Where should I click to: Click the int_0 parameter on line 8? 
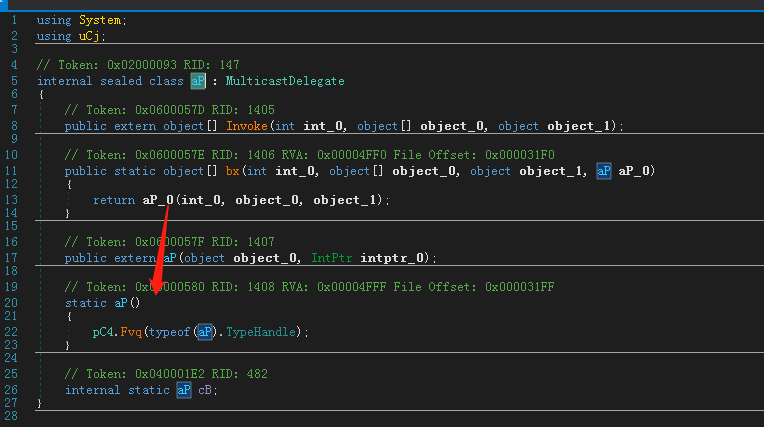(x=323, y=126)
